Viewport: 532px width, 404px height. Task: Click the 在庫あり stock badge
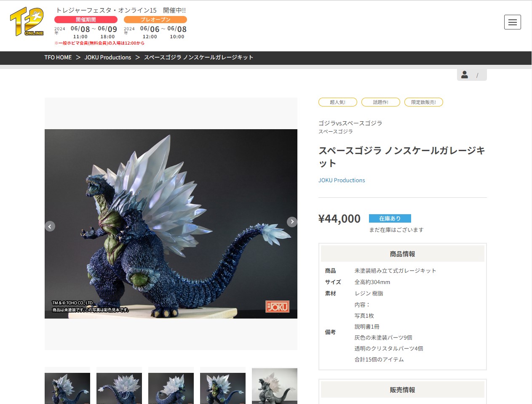pos(390,218)
